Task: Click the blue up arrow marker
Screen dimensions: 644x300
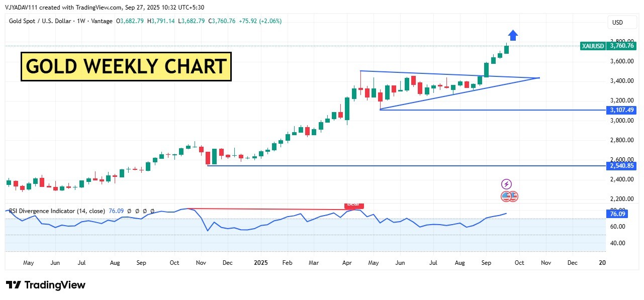Action: click(513, 35)
